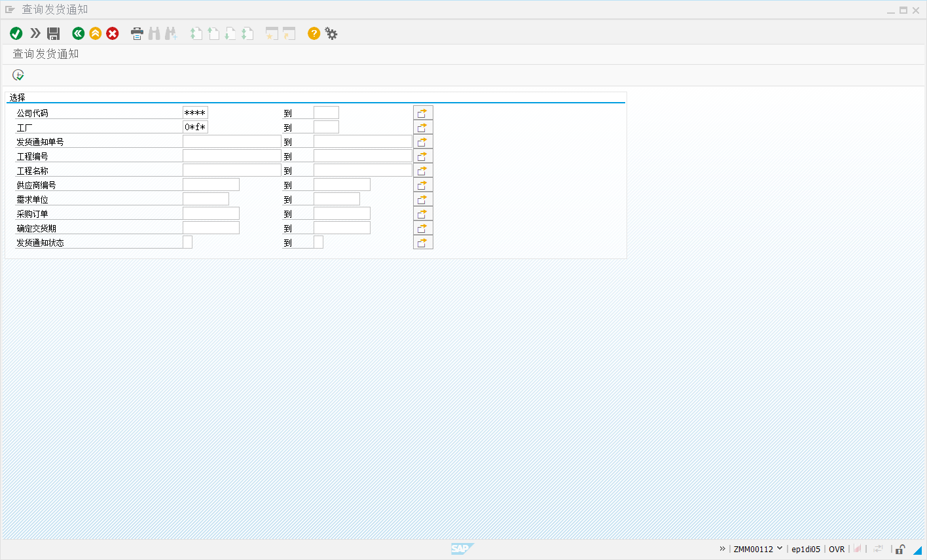
Task: Click the lock icon in status bar
Action: (901, 549)
